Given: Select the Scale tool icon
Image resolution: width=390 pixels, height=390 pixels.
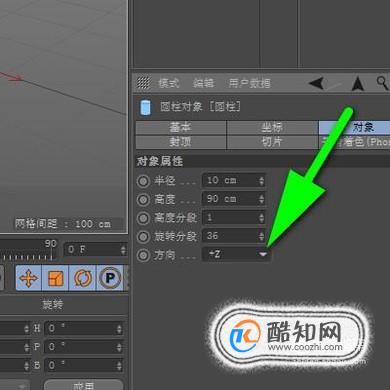Looking at the screenshot, I should coord(55,278).
